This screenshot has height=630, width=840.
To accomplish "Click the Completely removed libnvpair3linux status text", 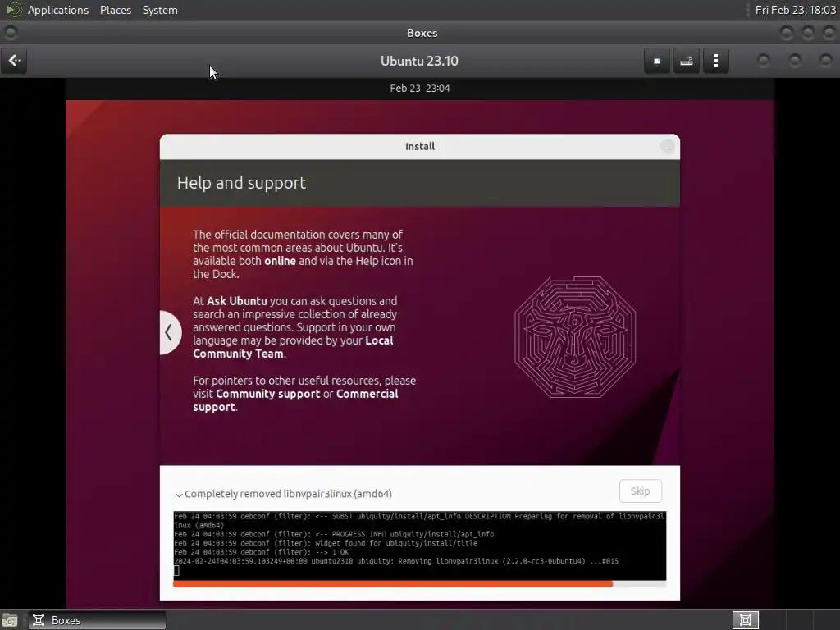I will 288,494.
